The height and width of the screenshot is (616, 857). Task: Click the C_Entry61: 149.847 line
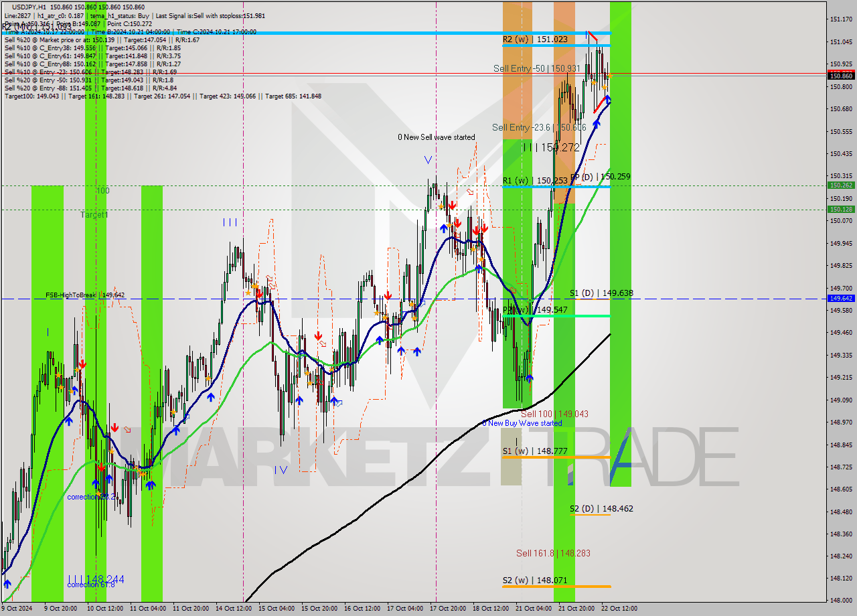[92, 56]
